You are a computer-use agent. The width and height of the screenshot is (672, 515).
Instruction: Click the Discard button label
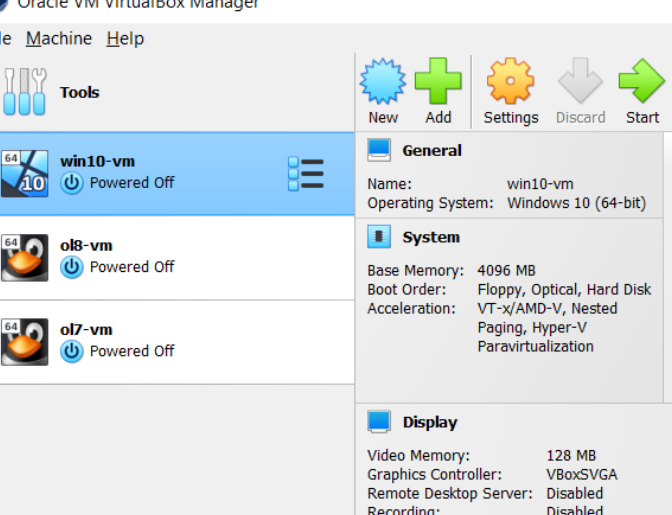point(581,117)
